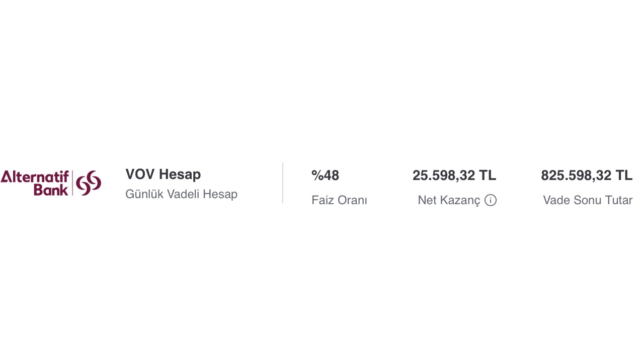Screen dimensions: 644x362
Task: Click the TL currency suffix in net gain
Action: [488, 175]
